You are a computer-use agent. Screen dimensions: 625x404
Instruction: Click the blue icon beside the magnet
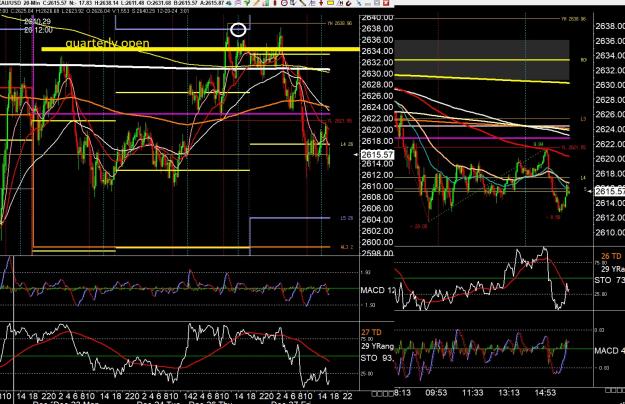(359, 3)
